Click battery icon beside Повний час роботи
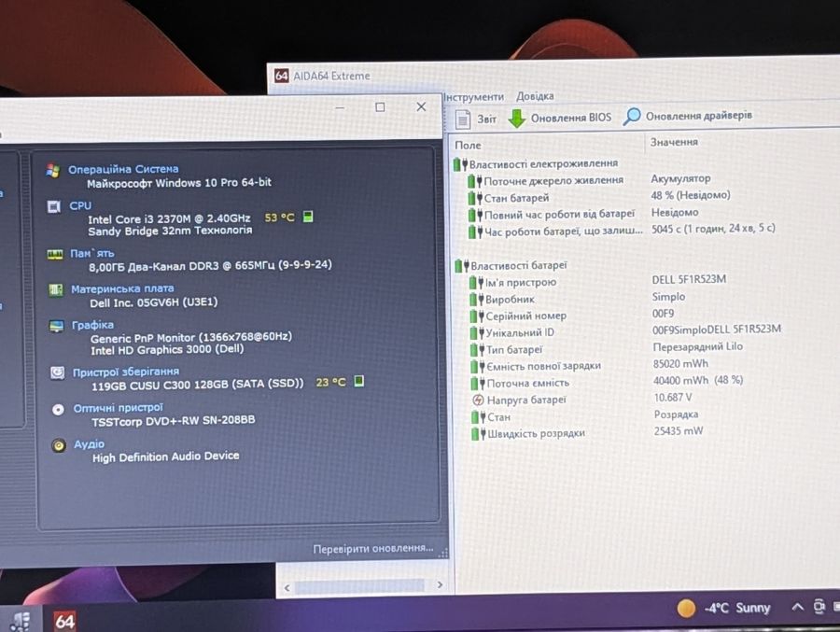This screenshot has height=632, width=840. tap(475, 215)
